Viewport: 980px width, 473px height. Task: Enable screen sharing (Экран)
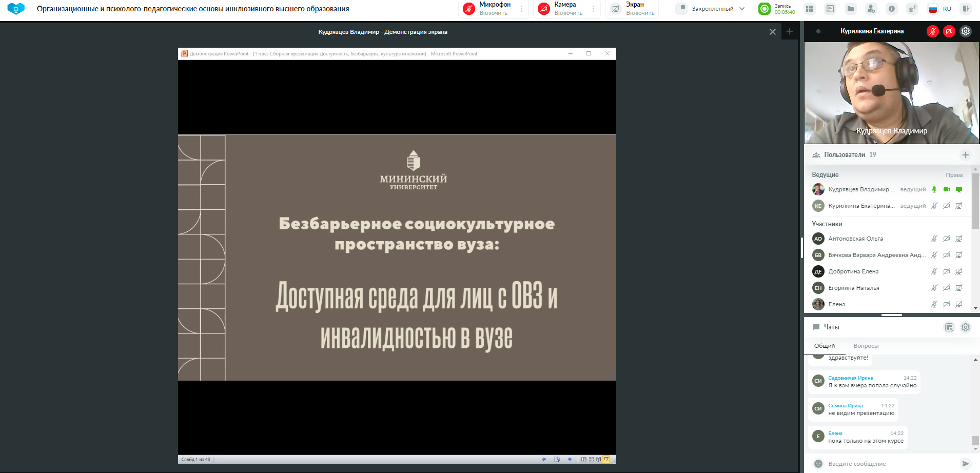tap(616, 9)
